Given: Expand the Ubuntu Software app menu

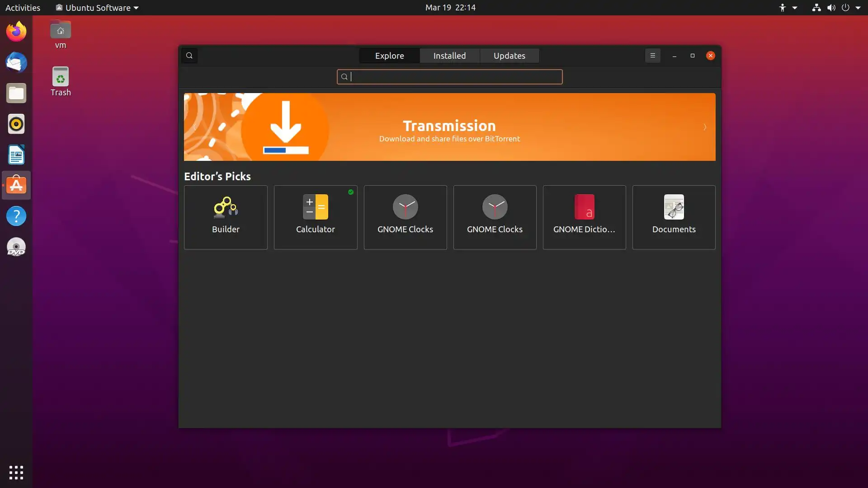Looking at the screenshot, I should coord(97,8).
